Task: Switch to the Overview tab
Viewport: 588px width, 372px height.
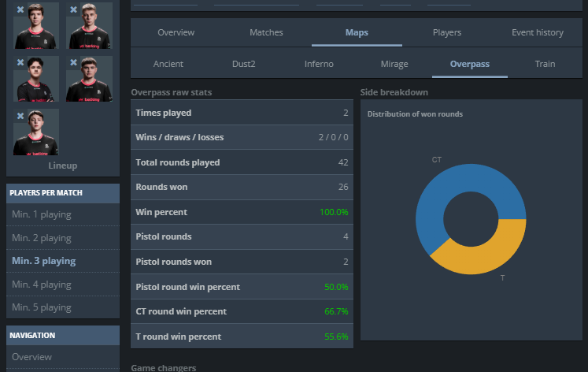Action: [x=176, y=33]
